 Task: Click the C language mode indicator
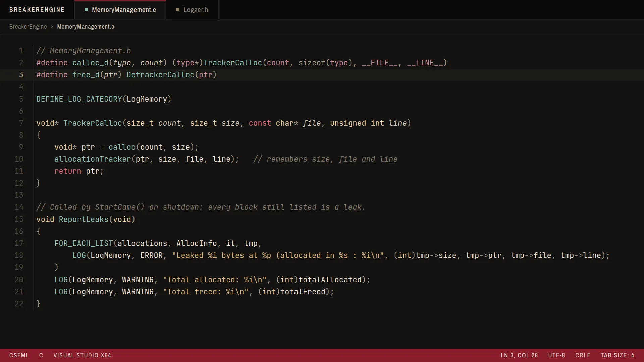[41, 355]
